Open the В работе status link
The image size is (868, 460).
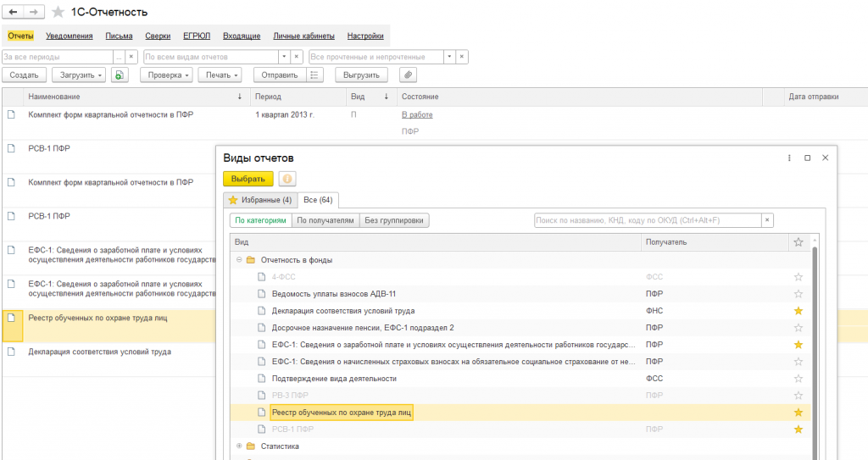click(x=417, y=114)
